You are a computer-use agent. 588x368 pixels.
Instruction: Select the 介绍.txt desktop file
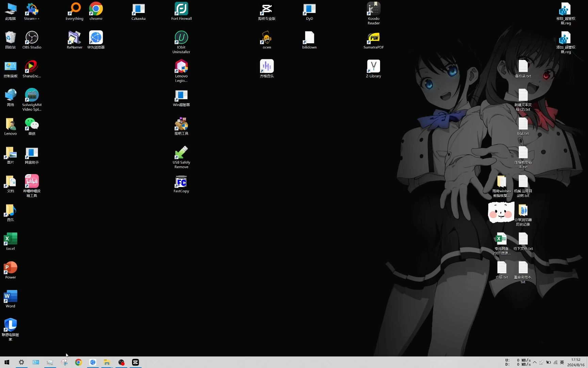[x=502, y=270]
